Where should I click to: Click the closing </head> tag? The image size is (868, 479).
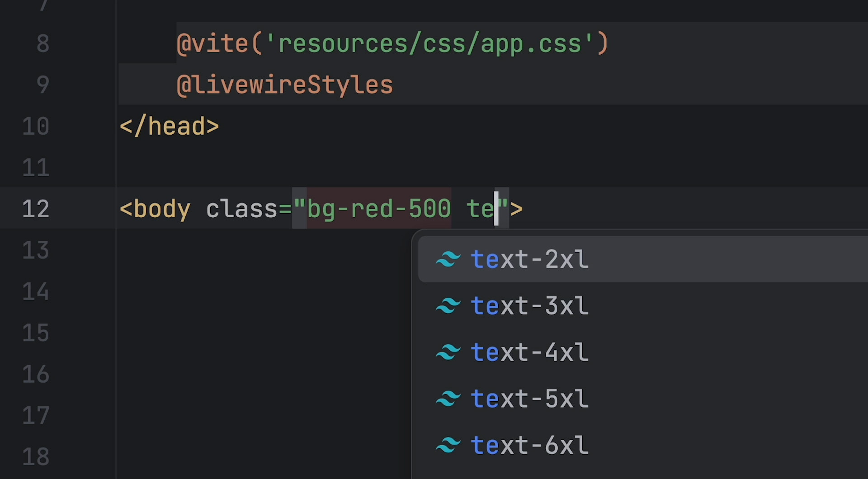[x=169, y=127]
